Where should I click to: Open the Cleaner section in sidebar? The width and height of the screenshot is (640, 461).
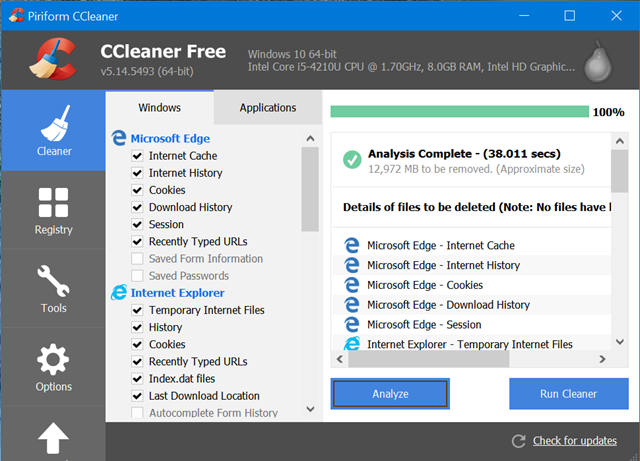53,130
